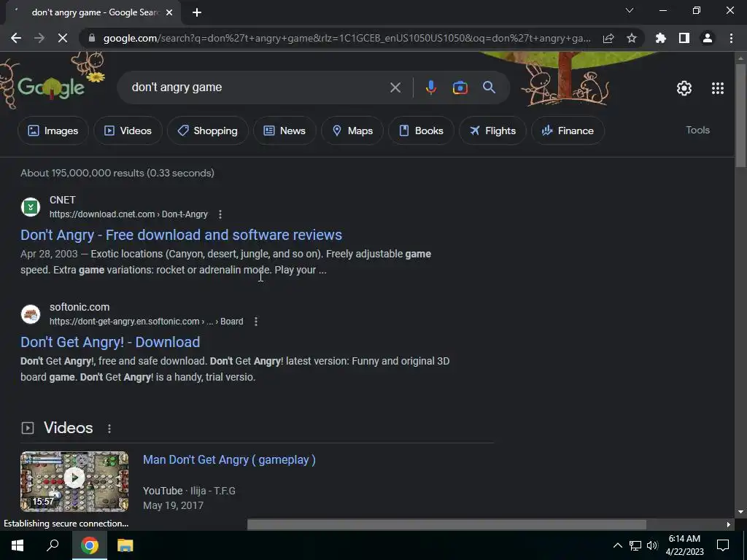Open the tab search chevron
Image resolution: width=747 pixels, height=560 pixels.
(x=630, y=10)
